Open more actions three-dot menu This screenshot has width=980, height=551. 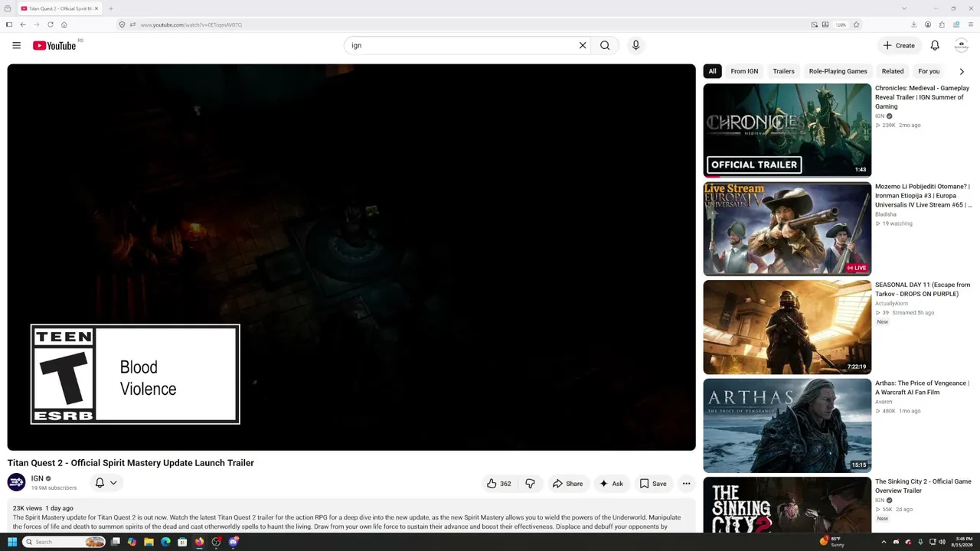(686, 484)
